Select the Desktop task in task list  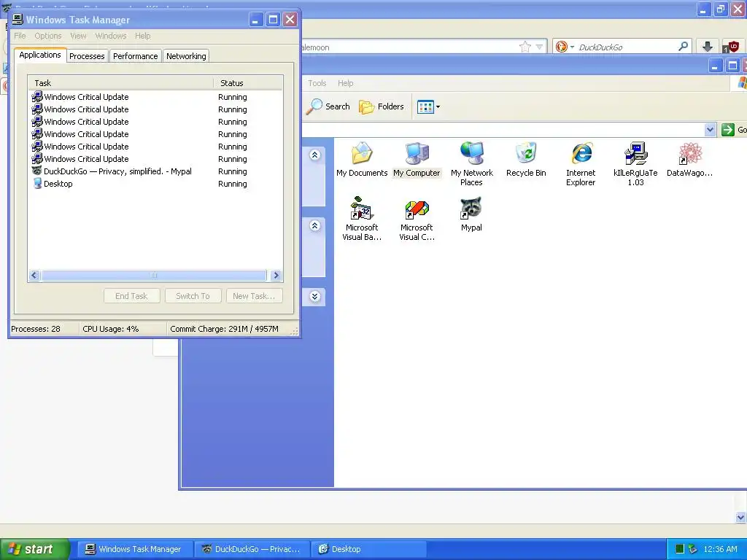pos(155,184)
